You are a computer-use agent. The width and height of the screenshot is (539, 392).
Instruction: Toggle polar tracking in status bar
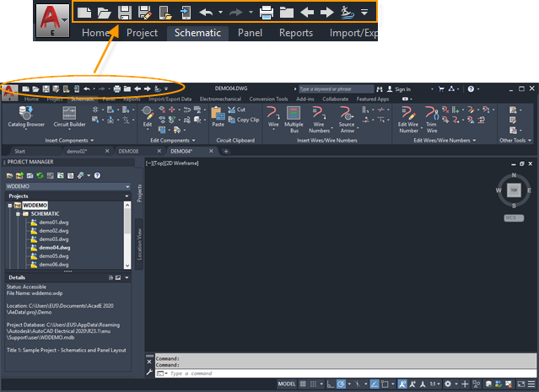pyautogui.click(x=341, y=384)
